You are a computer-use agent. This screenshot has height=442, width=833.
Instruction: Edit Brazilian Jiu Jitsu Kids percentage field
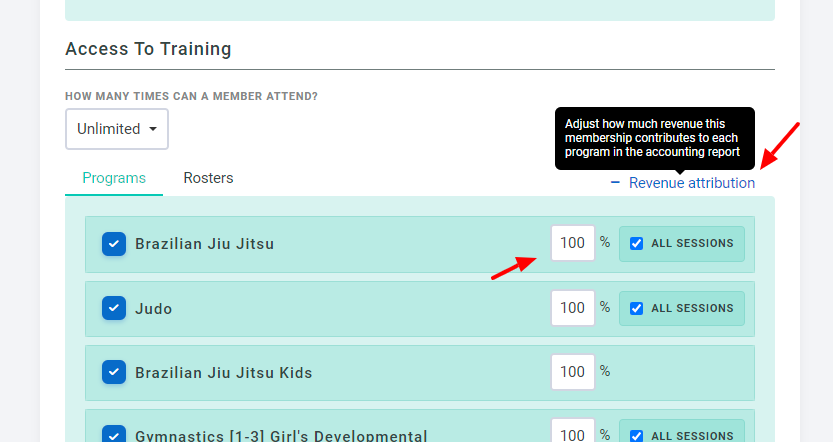(x=573, y=372)
